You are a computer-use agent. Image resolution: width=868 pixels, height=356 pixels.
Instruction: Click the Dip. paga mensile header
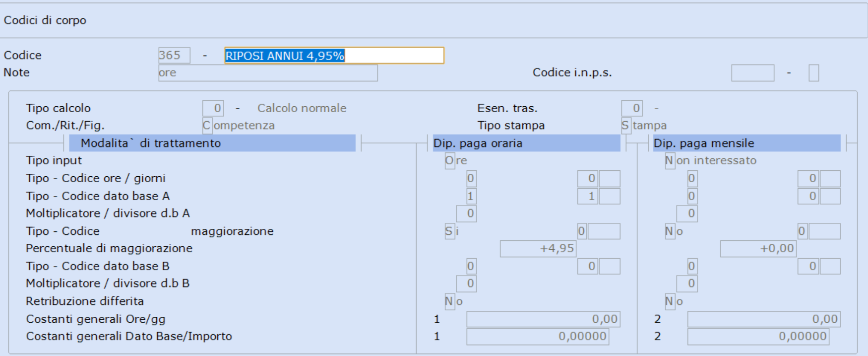pyautogui.click(x=746, y=143)
